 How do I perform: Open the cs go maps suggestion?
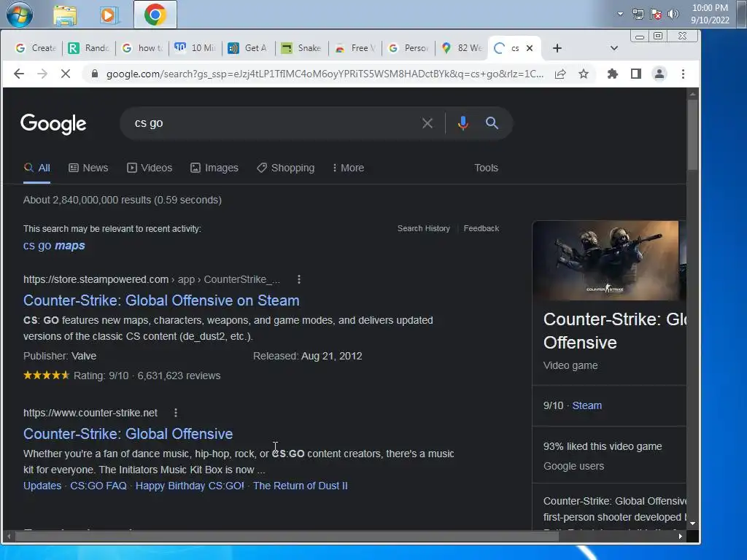(54, 246)
